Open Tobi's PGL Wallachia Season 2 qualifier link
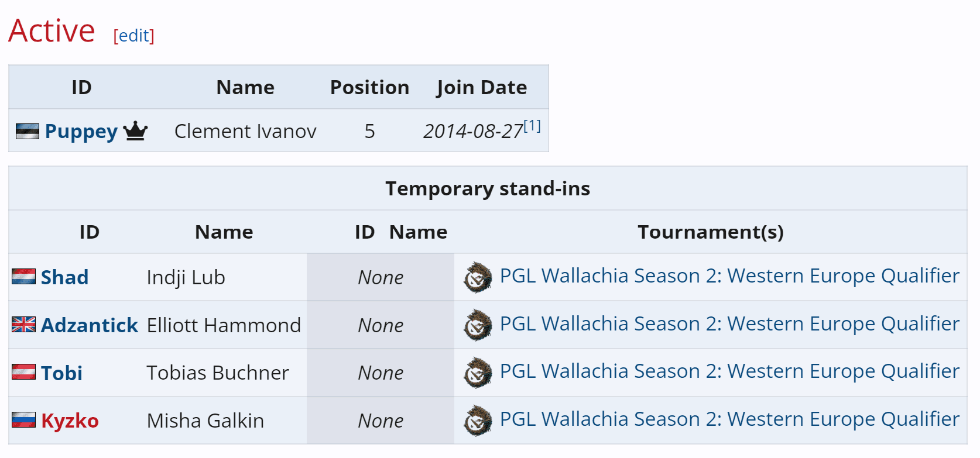 [729, 371]
